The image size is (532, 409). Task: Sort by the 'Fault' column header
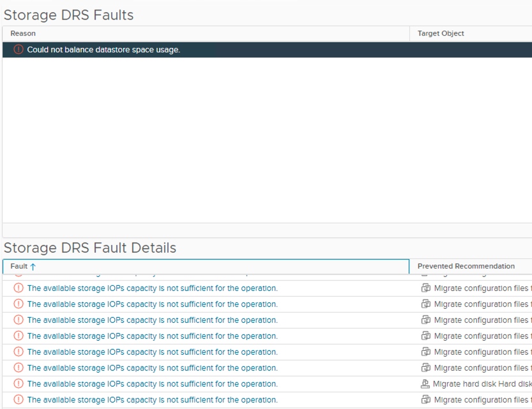click(x=19, y=266)
